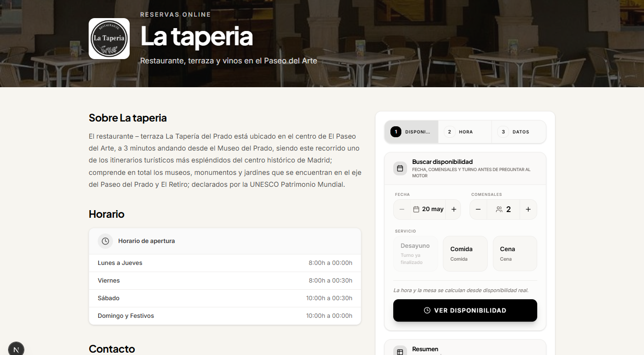Click the Horario de apertura label
The height and width of the screenshot is (355, 644).
point(146,241)
